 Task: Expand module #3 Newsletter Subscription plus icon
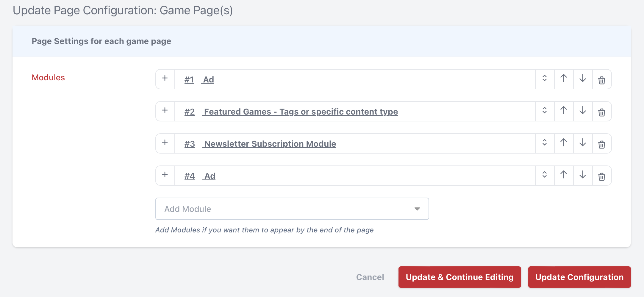[165, 143]
